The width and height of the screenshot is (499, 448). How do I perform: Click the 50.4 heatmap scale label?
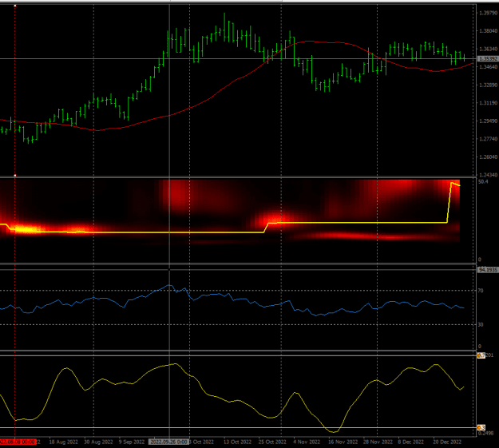tap(483, 182)
